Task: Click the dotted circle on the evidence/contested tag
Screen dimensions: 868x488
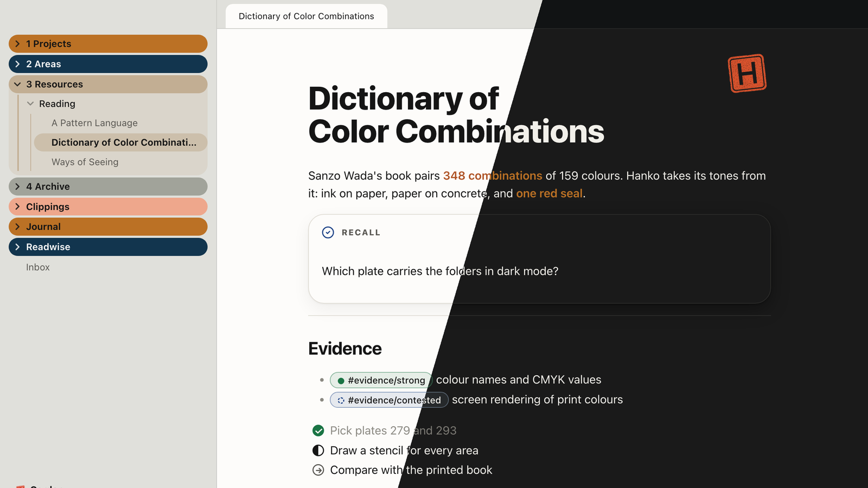Action: [x=341, y=400]
